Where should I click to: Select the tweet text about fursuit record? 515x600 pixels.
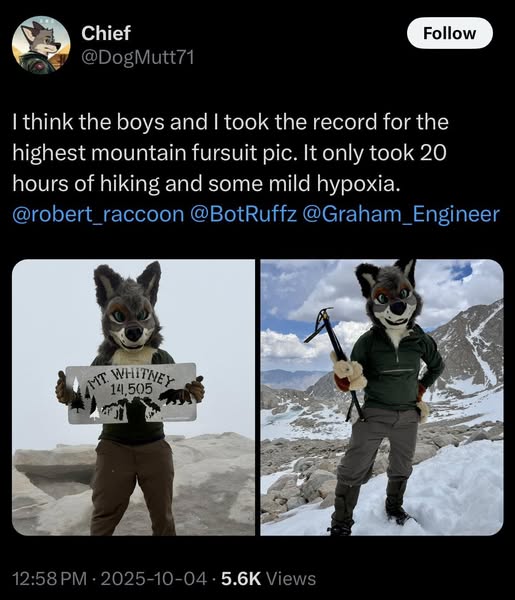[x=230, y=153]
